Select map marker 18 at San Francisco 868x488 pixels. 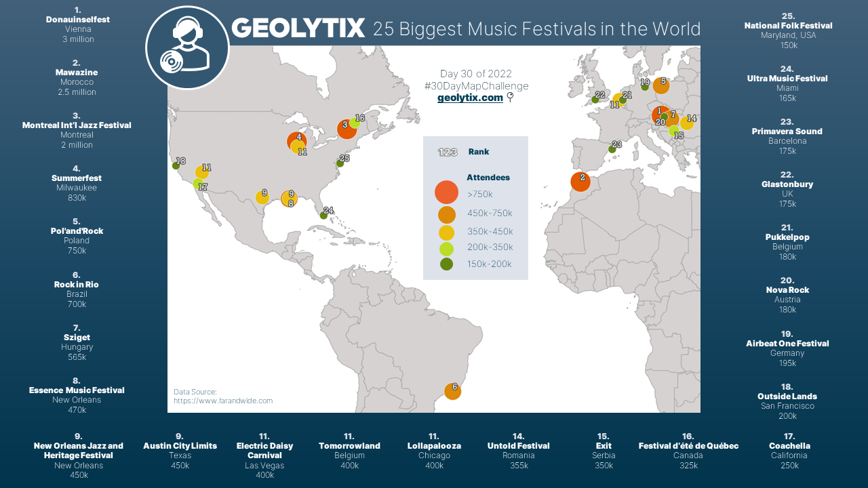click(x=176, y=165)
